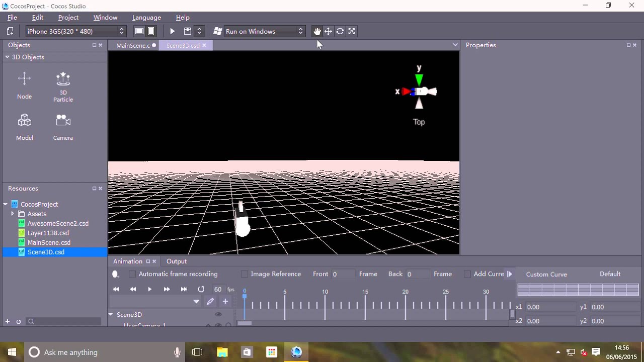
Task: Click the timeline horizontal scrollbar
Action: 245,323
